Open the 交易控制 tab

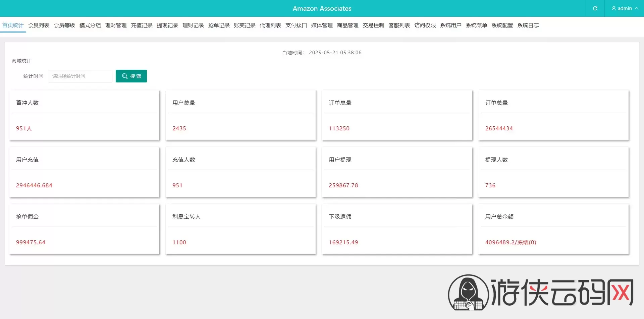373,25
